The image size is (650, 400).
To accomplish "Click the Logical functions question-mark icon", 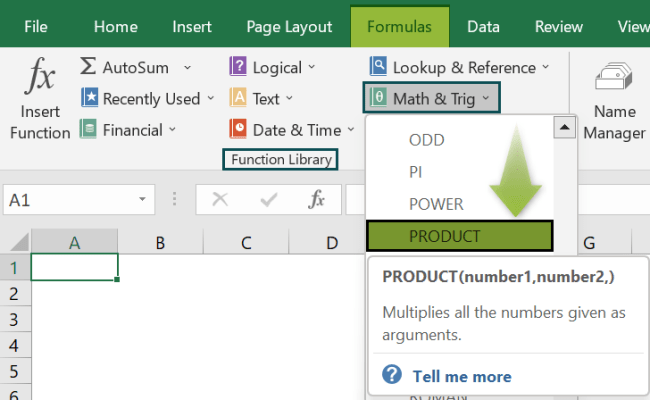I will pyautogui.click(x=238, y=66).
